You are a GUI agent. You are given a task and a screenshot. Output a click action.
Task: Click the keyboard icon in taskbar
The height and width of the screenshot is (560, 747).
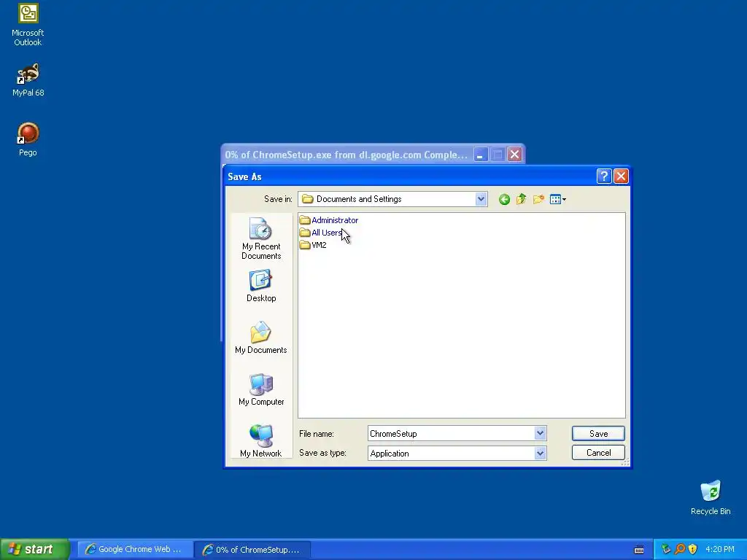639,550
